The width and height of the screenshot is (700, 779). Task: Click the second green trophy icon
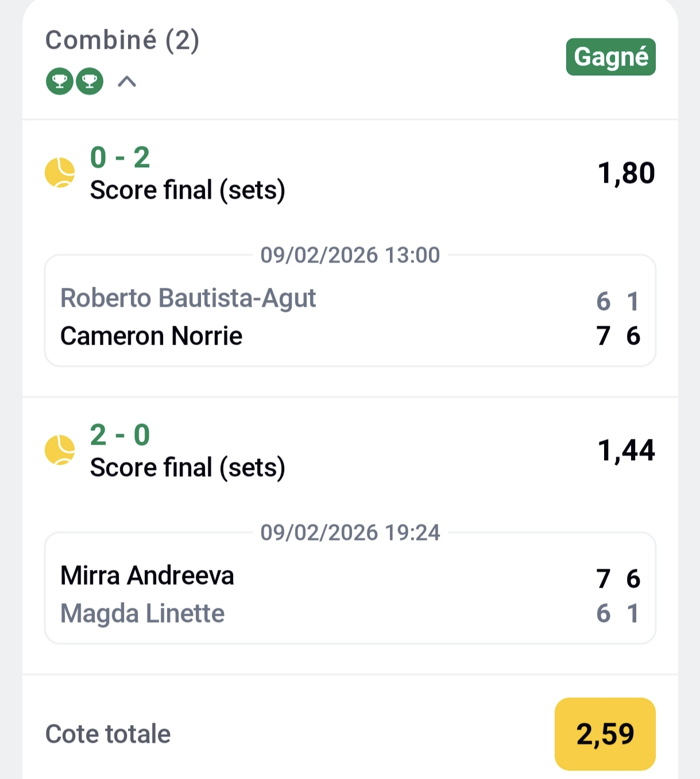[90, 81]
